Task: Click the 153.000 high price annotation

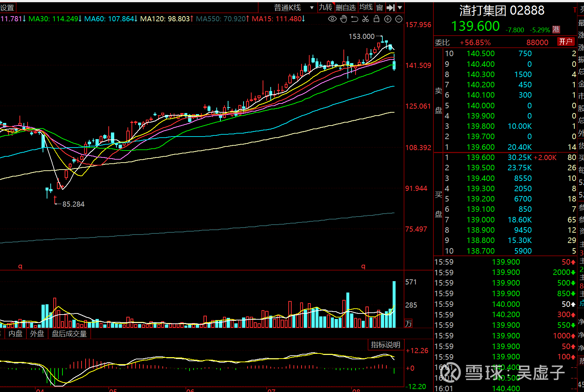Action: (361, 36)
